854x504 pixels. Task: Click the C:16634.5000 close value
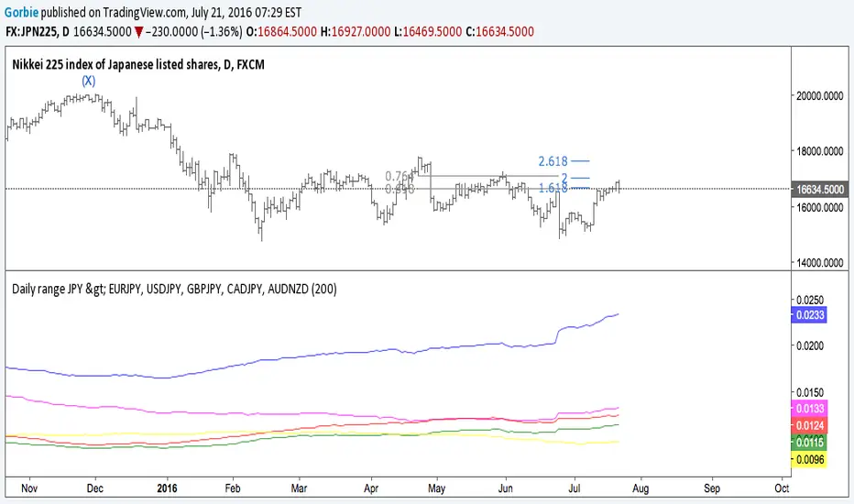(x=499, y=31)
